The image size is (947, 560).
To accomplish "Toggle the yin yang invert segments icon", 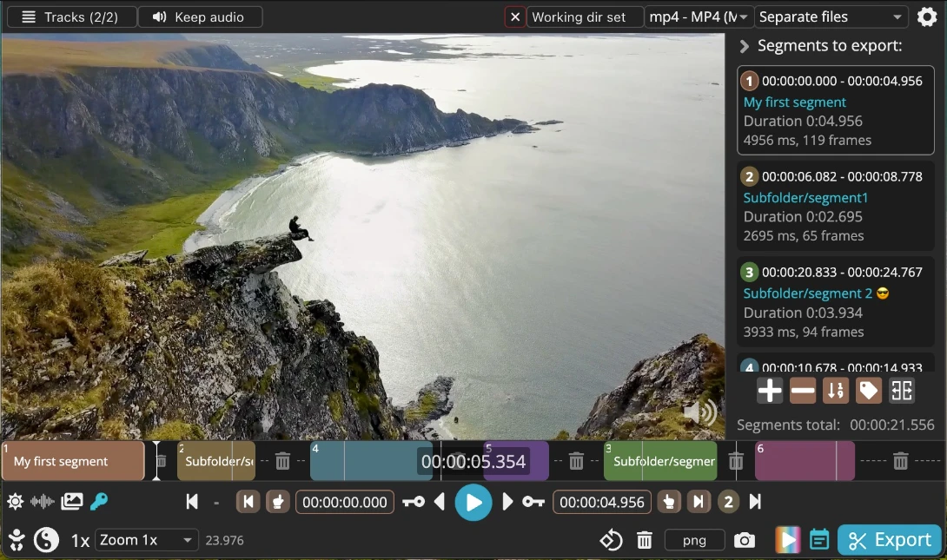I will click(46, 540).
